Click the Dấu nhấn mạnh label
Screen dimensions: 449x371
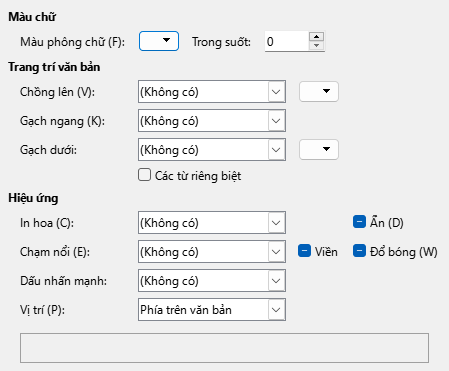click(x=64, y=281)
